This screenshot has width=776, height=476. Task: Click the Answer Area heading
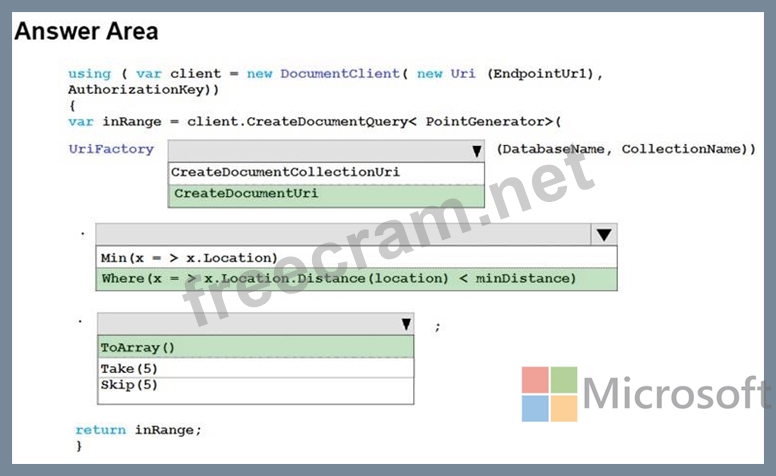[x=86, y=31]
